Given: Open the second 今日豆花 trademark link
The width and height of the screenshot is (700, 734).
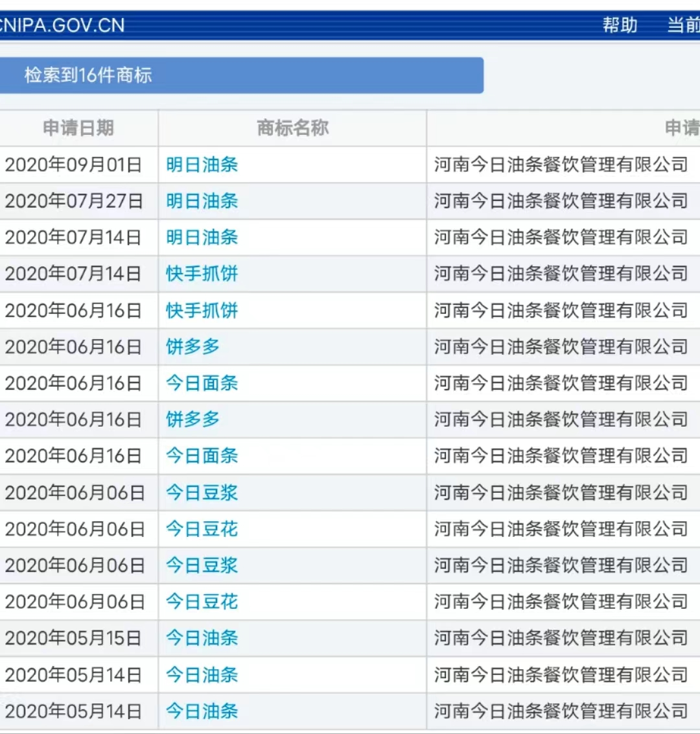Looking at the screenshot, I should click(202, 602).
